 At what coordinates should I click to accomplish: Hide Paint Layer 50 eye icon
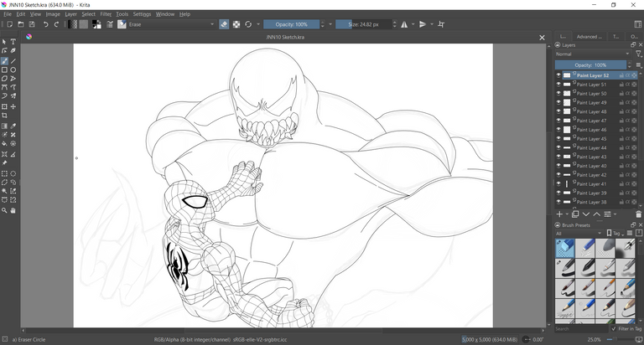click(558, 94)
